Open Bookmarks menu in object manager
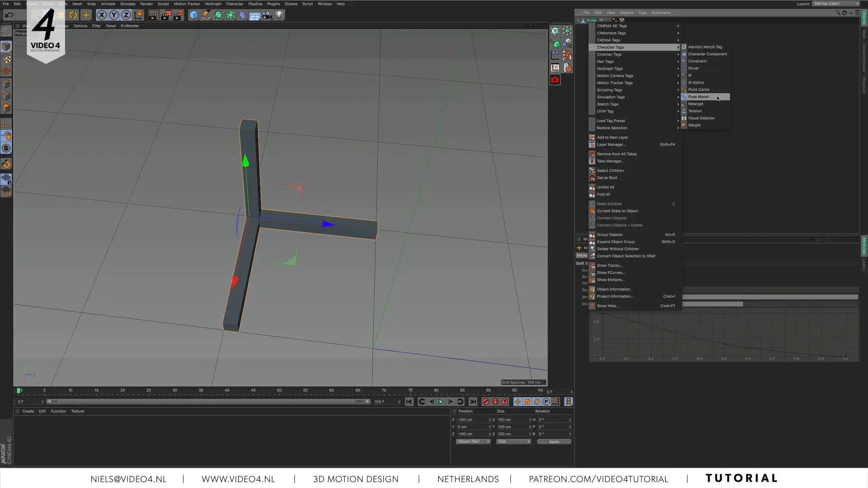Screen dimensions: 868x488 pos(661,13)
